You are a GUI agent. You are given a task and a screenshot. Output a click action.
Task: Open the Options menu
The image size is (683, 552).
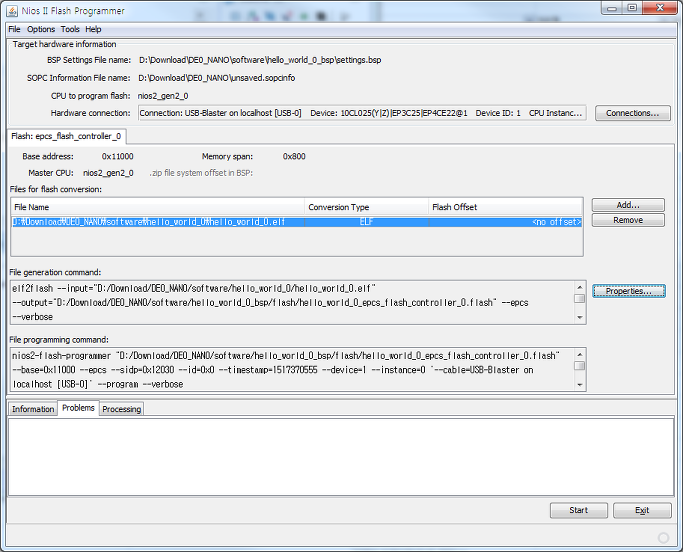point(41,29)
